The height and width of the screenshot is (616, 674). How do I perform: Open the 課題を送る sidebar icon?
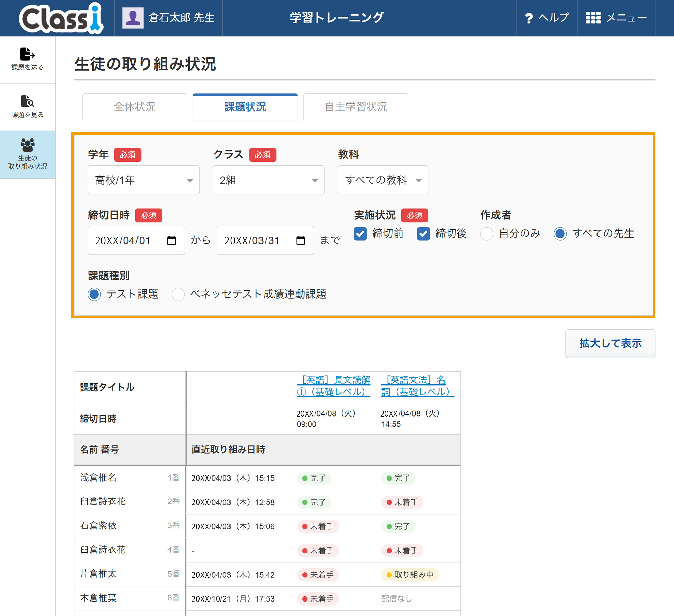point(27,54)
